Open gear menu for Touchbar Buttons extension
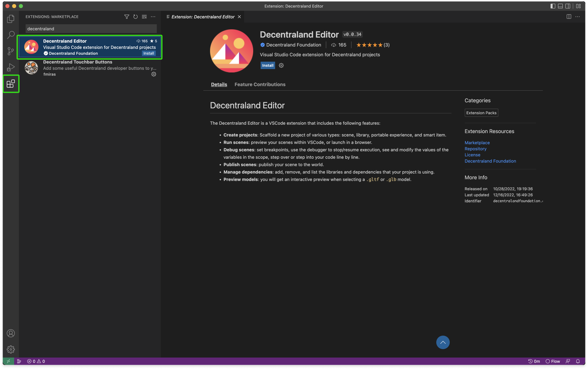Screen dimensions: 588x369 154,74
